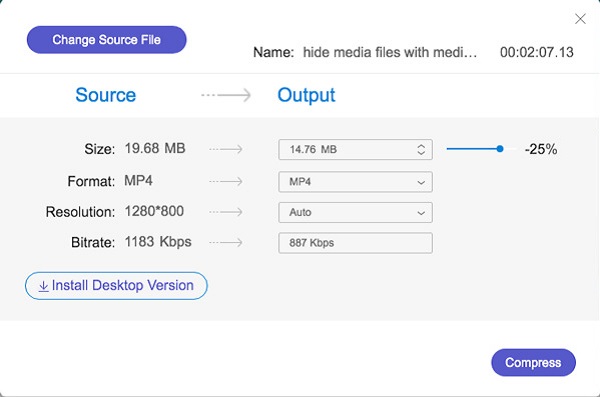Image resolution: width=600 pixels, height=397 pixels.
Task: Click Install Desktop Version button
Action: tap(116, 286)
